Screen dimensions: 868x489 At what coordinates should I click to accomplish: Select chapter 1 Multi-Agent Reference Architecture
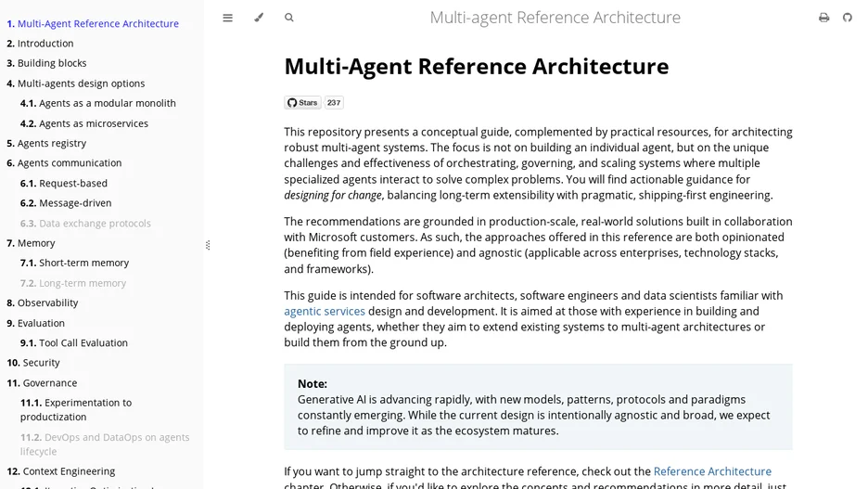(x=93, y=23)
